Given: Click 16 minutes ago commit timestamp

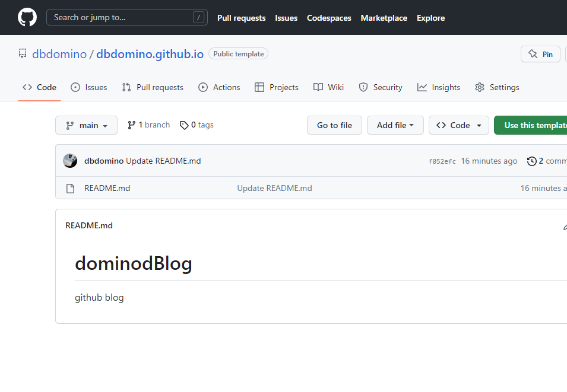Looking at the screenshot, I should (489, 161).
